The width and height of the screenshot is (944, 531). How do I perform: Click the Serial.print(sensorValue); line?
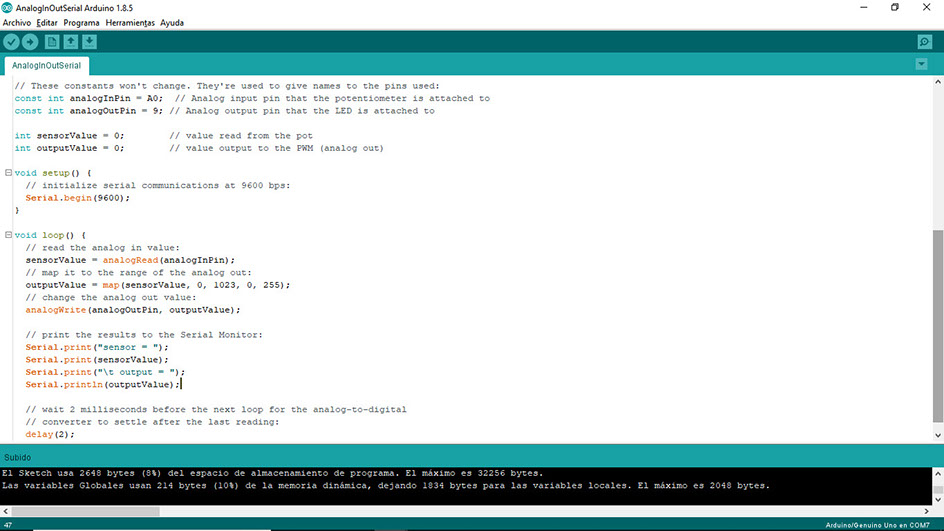coord(97,359)
